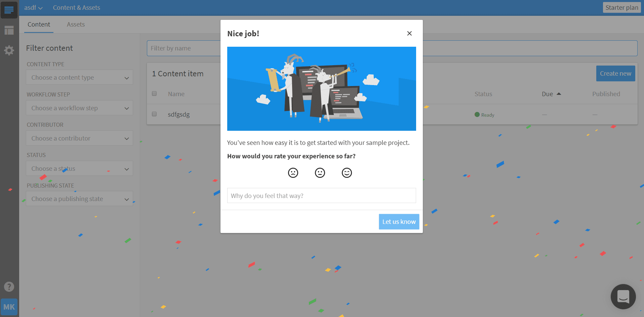
Task: Open the chat support bubble
Action: (x=623, y=296)
